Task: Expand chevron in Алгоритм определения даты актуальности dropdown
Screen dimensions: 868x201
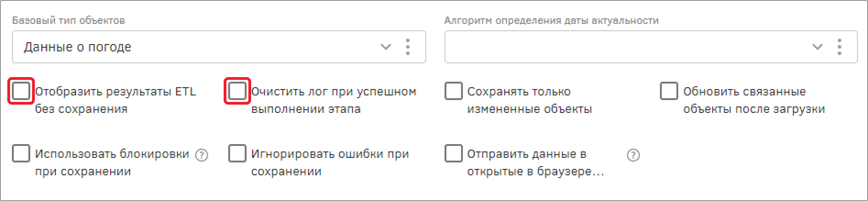Action: pos(817,47)
